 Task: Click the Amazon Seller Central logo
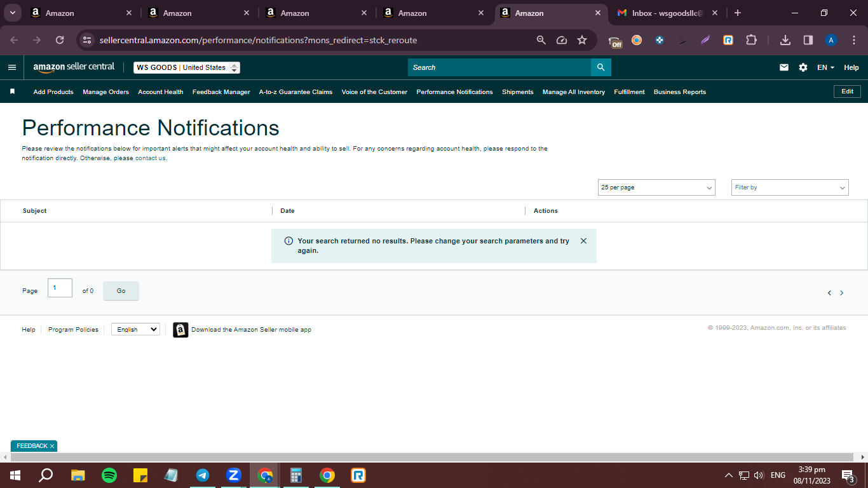click(74, 67)
